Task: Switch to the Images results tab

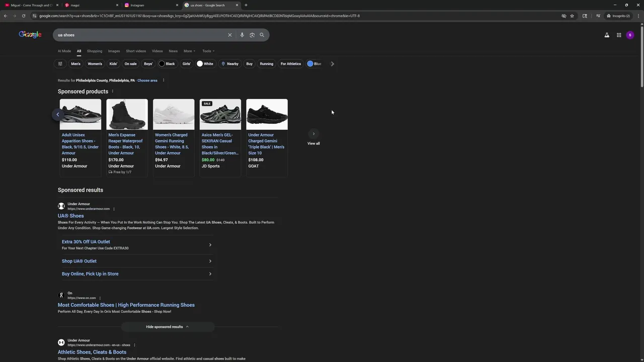Action: pyautogui.click(x=114, y=51)
